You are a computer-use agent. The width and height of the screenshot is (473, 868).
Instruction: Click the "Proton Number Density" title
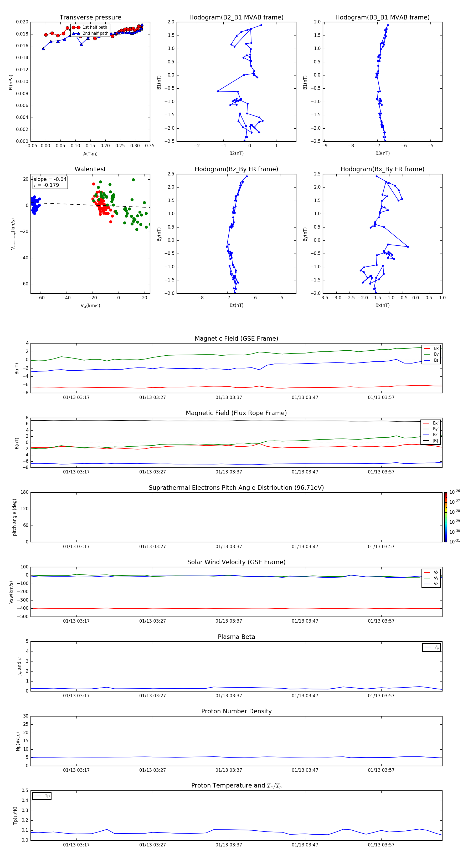236,711
